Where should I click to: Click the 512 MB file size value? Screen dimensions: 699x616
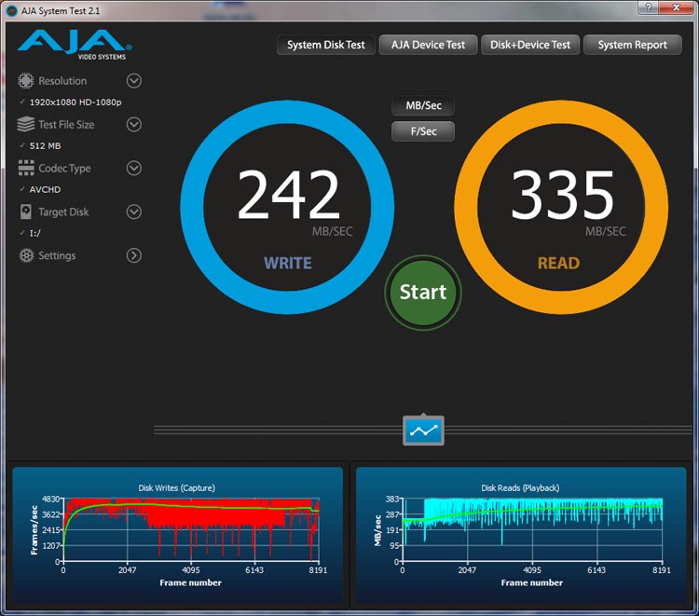(45, 145)
